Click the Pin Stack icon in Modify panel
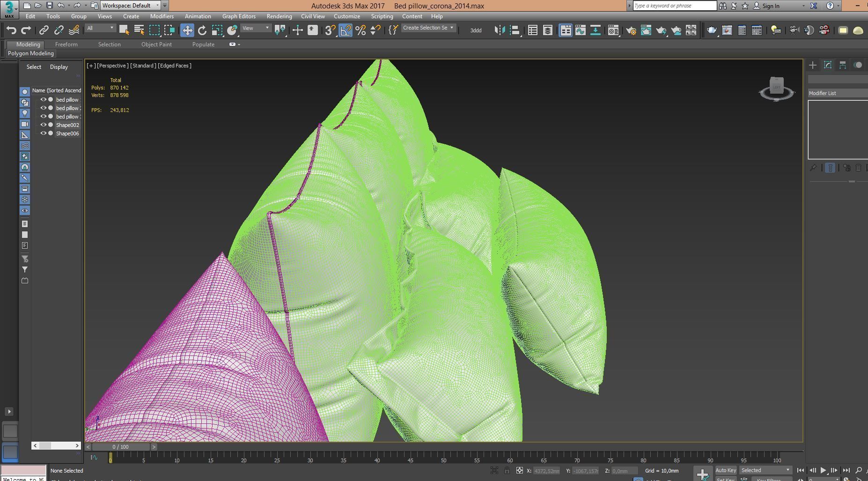Image resolution: width=868 pixels, height=481 pixels. pos(813,168)
